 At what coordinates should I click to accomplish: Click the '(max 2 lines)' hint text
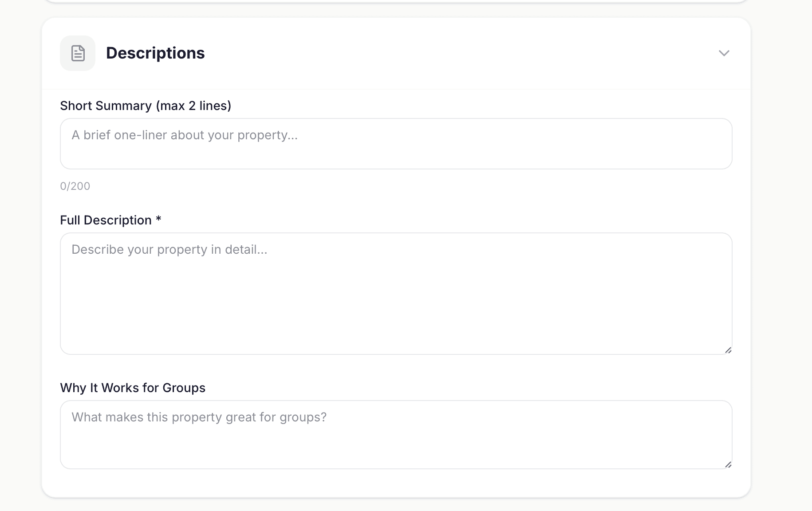click(193, 106)
